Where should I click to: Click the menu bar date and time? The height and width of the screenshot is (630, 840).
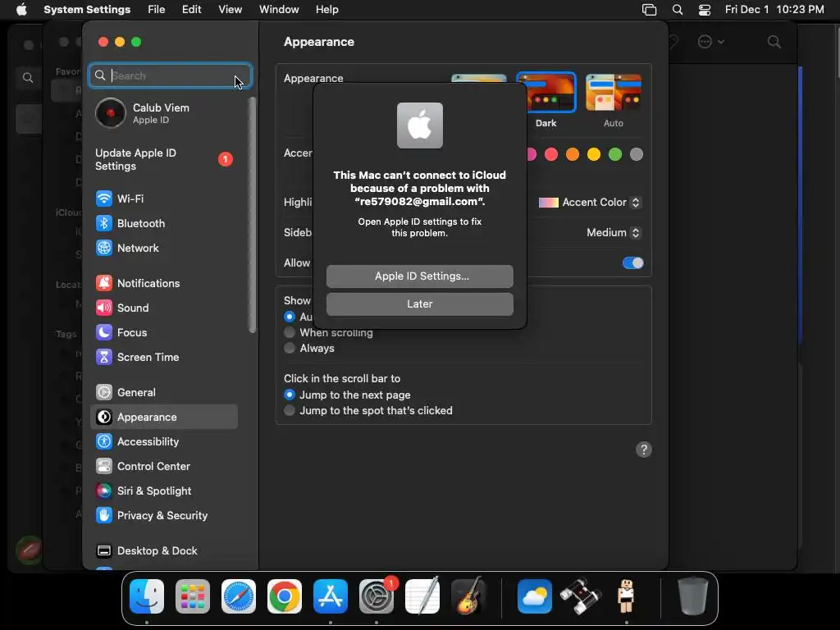pos(774,10)
